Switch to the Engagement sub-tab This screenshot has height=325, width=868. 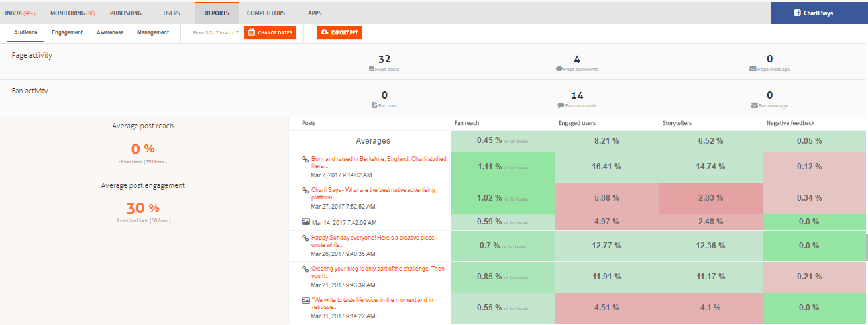[67, 32]
